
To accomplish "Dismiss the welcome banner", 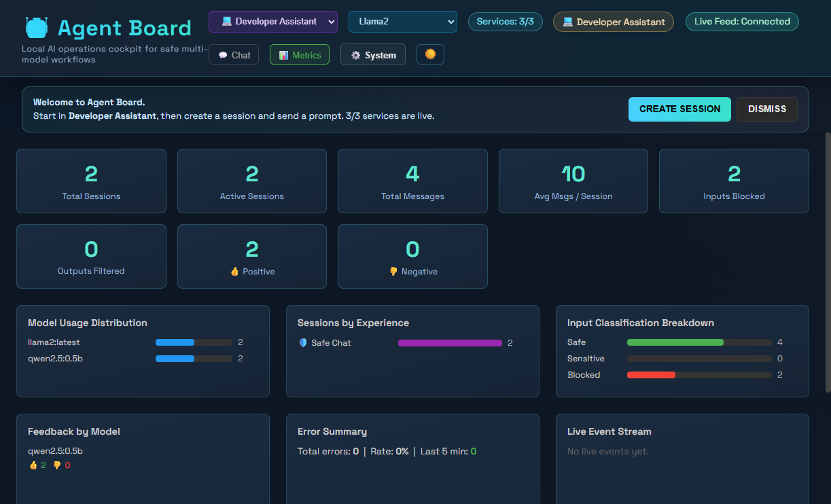I will pyautogui.click(x=767, y=109).
